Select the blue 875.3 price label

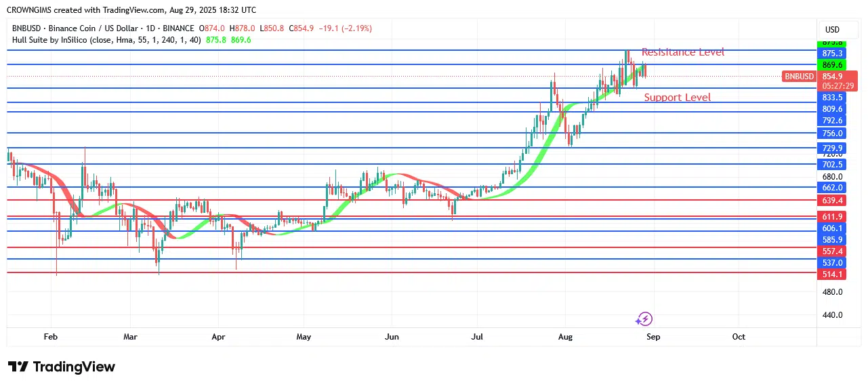tap(831, 54)
